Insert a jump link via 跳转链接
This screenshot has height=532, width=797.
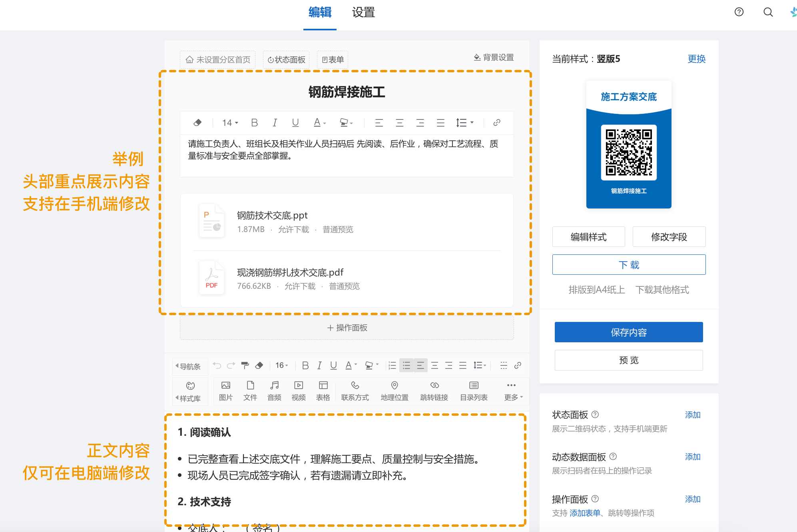coord(434,391)
